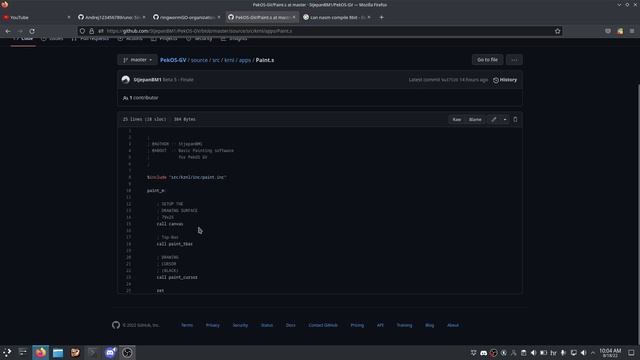Open the tracking protection shield icon
640x360 pixels.
[x=82, y=31]
